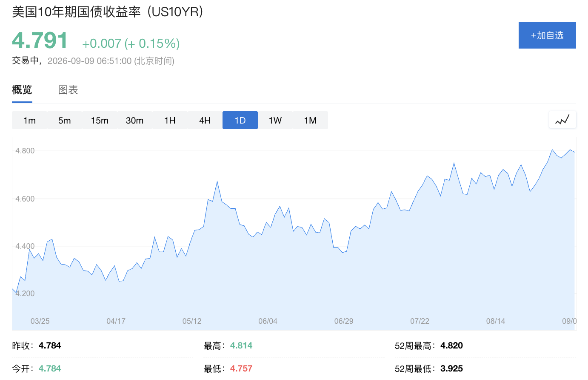This screenshot has height=380, width=588.
Task: Click the line chart type icon
Action: [x=562, y=120]
